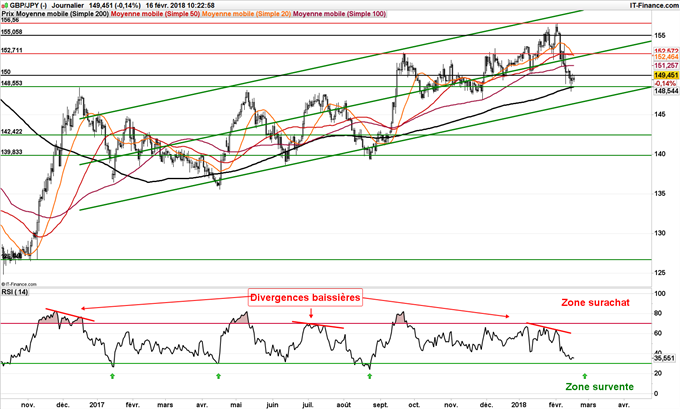The width and height of the screenshot is (680, 409).
Task: Click the 135 price axis tick
Action: coord(660,193)
